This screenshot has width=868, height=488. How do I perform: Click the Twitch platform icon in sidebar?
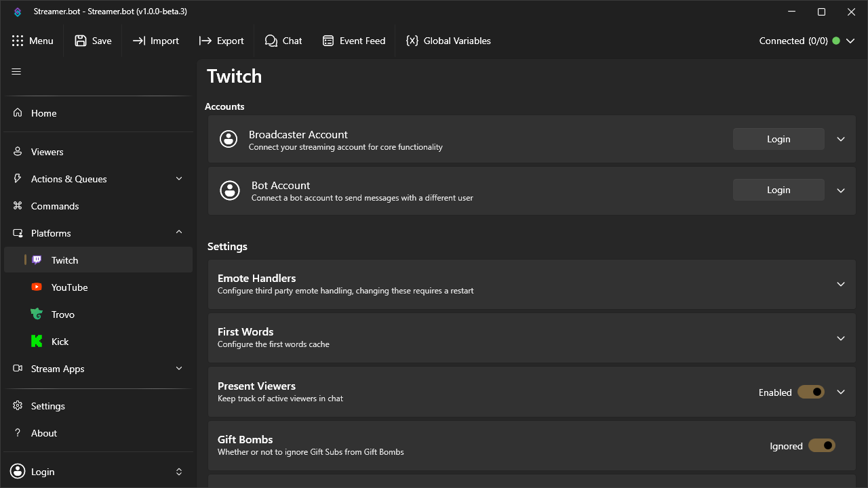click(x=36, y=260)
